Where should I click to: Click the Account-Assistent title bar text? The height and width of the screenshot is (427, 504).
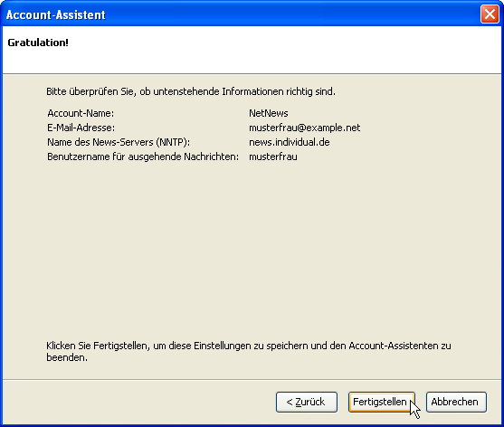[x=55, y=14]
